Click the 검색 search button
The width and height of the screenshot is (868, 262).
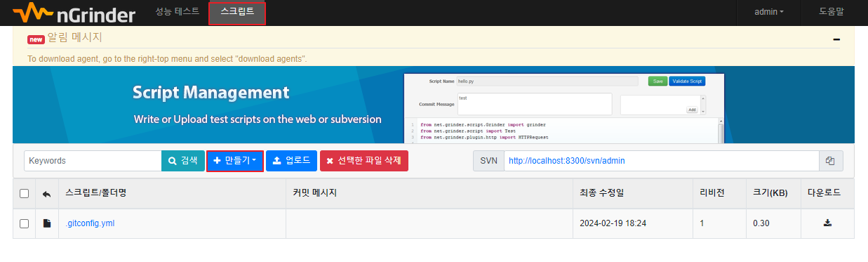coord(182,161)
